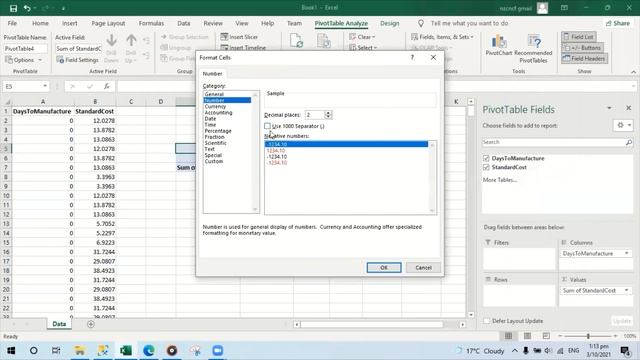Viewport: 640px width, 360px height.
Task: Toggle Defer Layout Update checkbox
Action: tap(487, 321)
